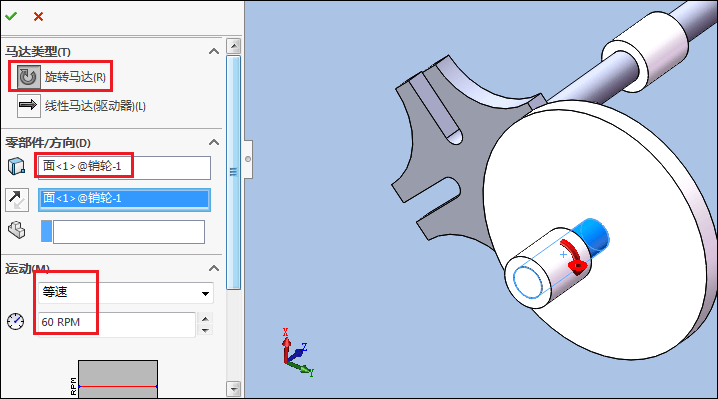Viewport: 718px width, 399px height.
Task: Click the RPM speed gauge icon
Action: pos(16,321)
